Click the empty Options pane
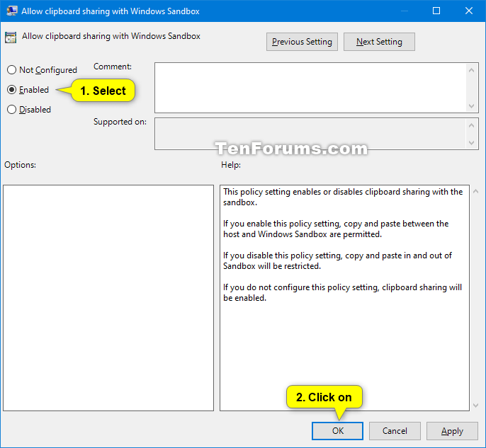Viewport: 486px width, 448px height. point(108,298)
